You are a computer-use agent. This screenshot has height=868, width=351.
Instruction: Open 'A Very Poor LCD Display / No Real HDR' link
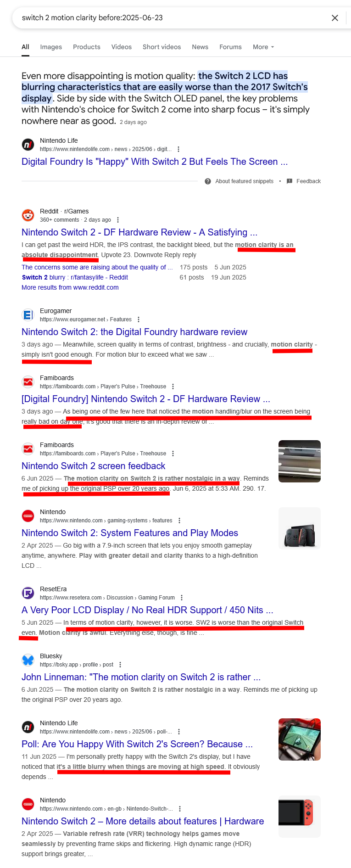click(x=147, y=610)
